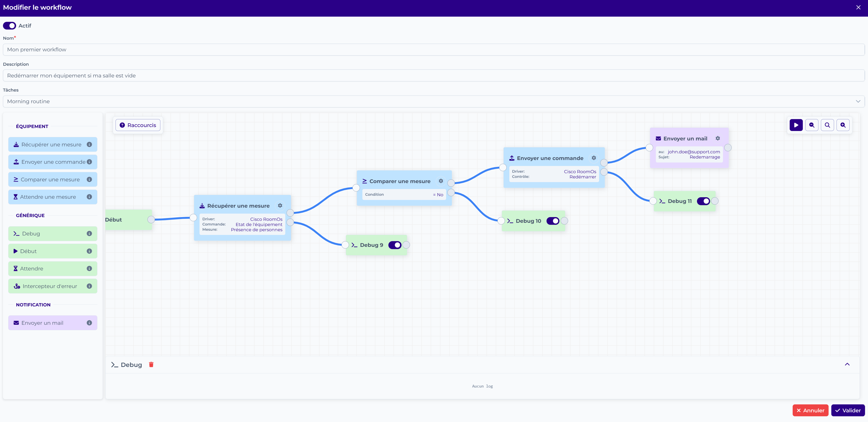Click the download icon on Récupérer une mesure node
Image resolution: width=868 pixels, height=422 pixels.
click(x=202, y=206)
